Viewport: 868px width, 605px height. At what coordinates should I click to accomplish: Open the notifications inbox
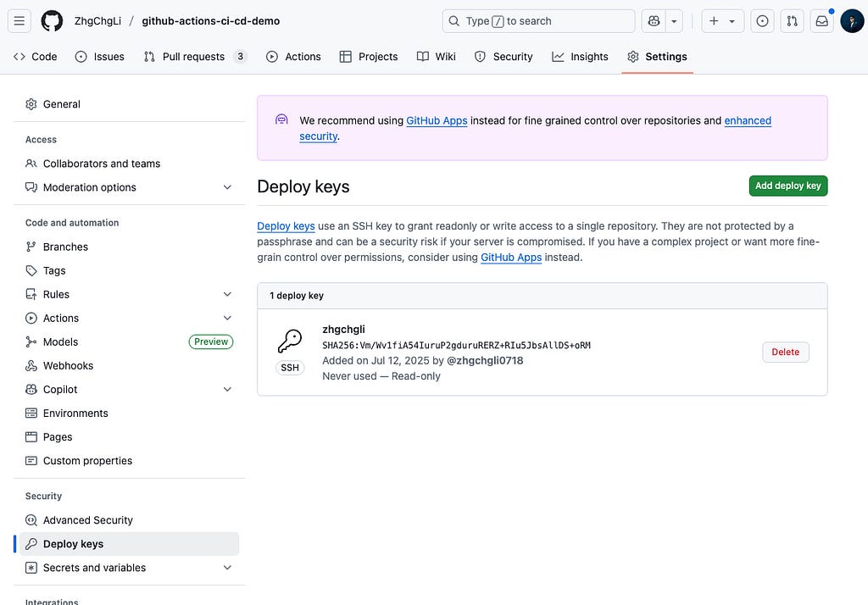click(x=822, y=21)
